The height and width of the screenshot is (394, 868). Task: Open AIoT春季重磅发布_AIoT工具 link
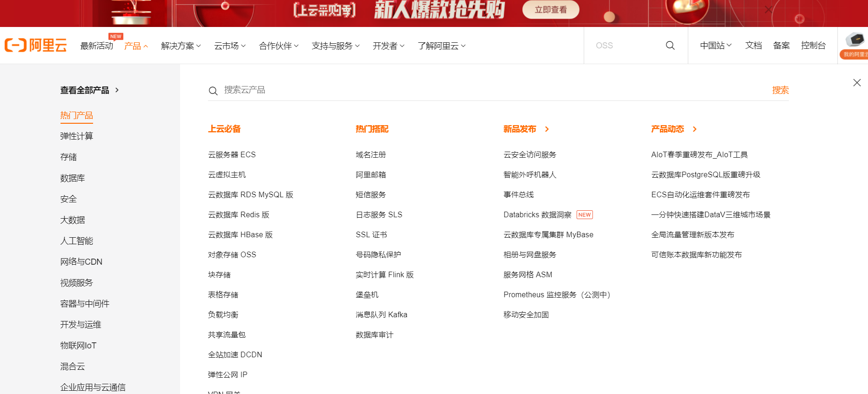click(x=700, y=154)
